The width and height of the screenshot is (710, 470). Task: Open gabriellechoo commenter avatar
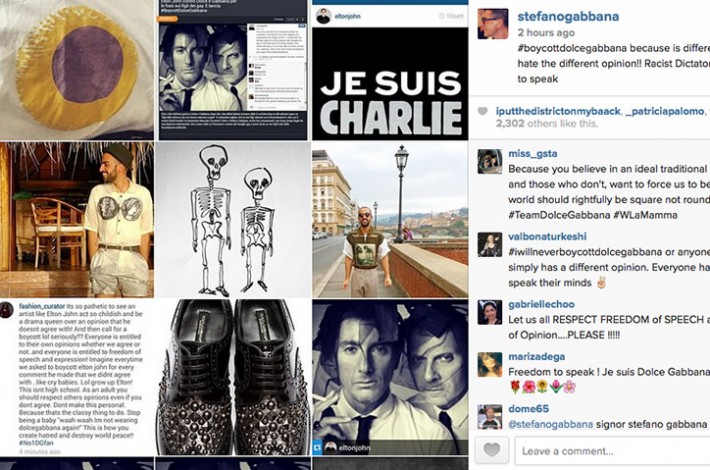(x=489, y=312)
